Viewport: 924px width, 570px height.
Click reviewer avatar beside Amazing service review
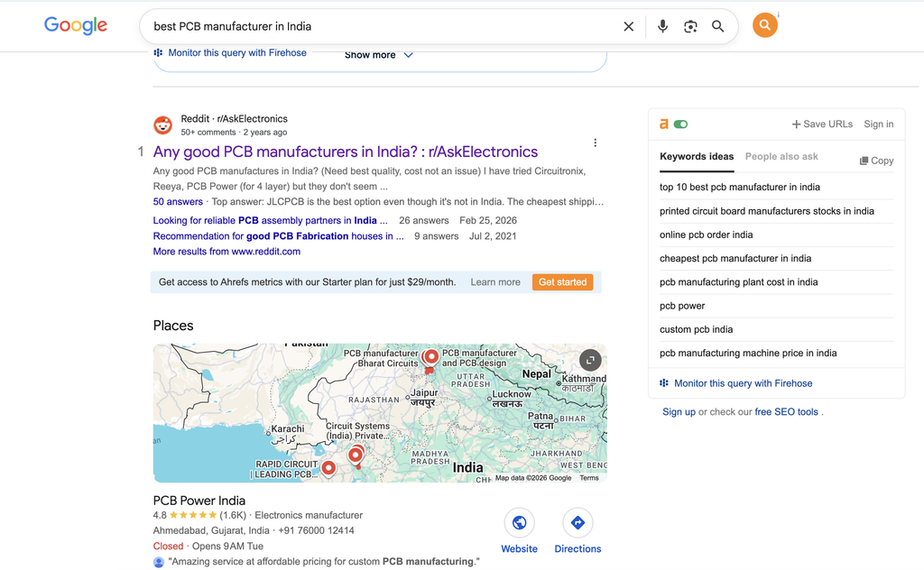coord(159,563)
